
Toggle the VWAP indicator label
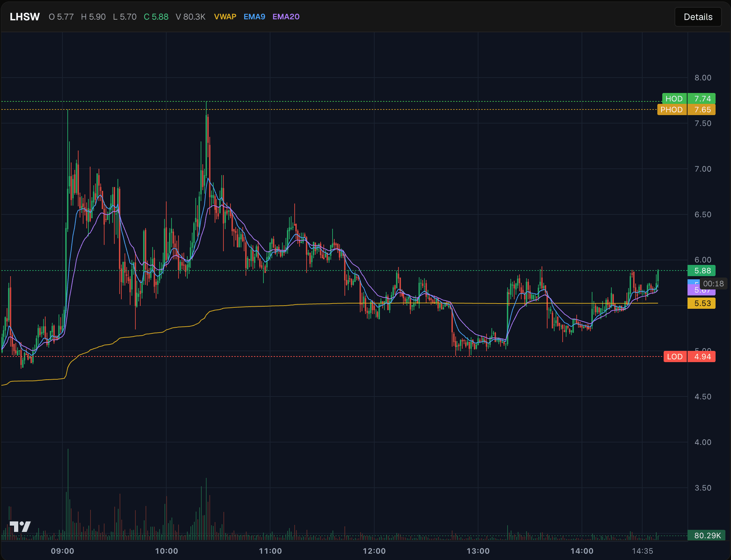(225, 17)
